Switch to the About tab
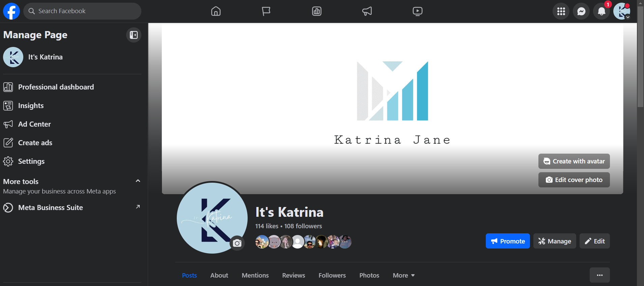The image size is (644, 286). (219, 276)
